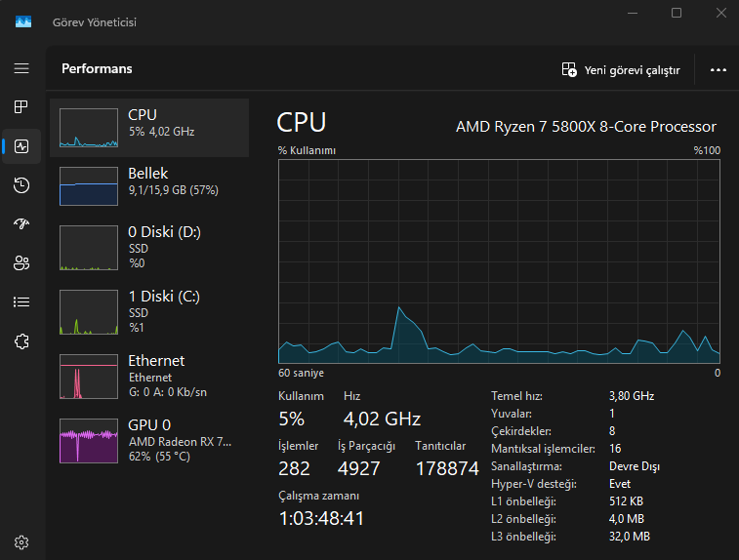Open the three-dot more options menu
The image size is (739, 560).
click(x=718, y=70)
